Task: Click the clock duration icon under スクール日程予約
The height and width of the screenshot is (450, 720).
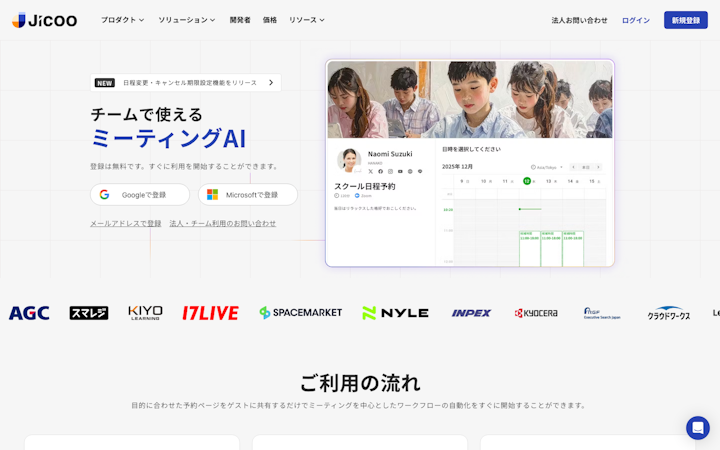Action: [x=337, y=196]
